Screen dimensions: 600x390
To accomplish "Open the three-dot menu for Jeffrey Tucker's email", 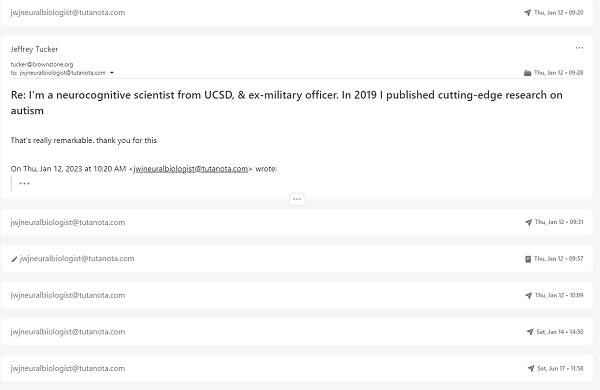I will [x=579, y=48].
